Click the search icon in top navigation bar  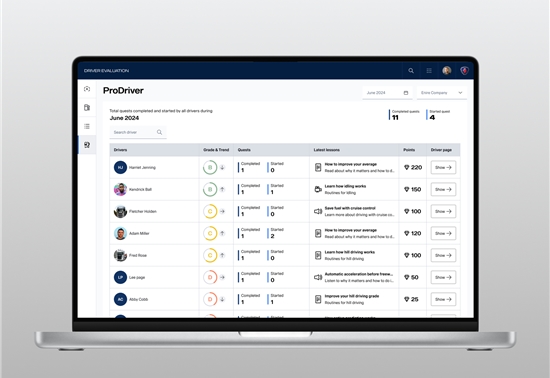tap(411, 71)
